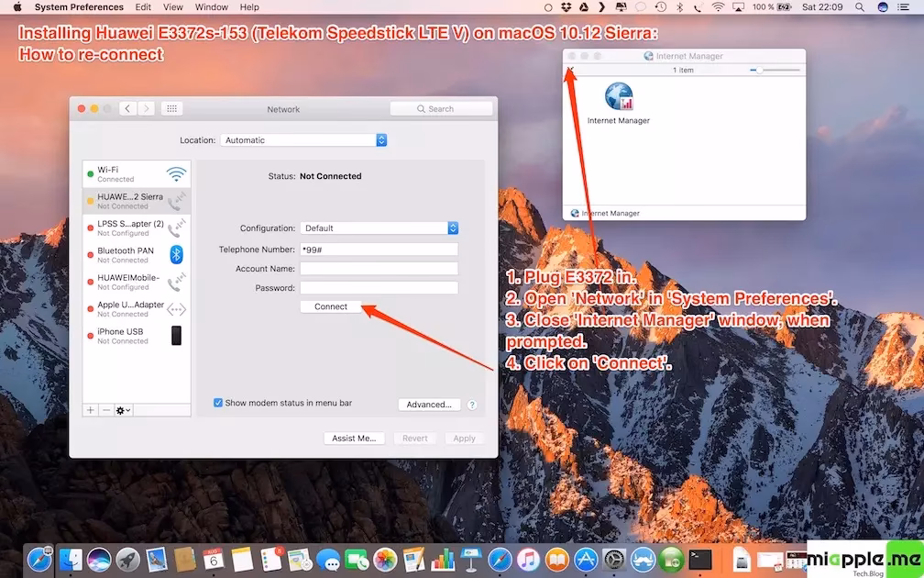Open Launchpad rocket in Dock

tap(127, 559)
